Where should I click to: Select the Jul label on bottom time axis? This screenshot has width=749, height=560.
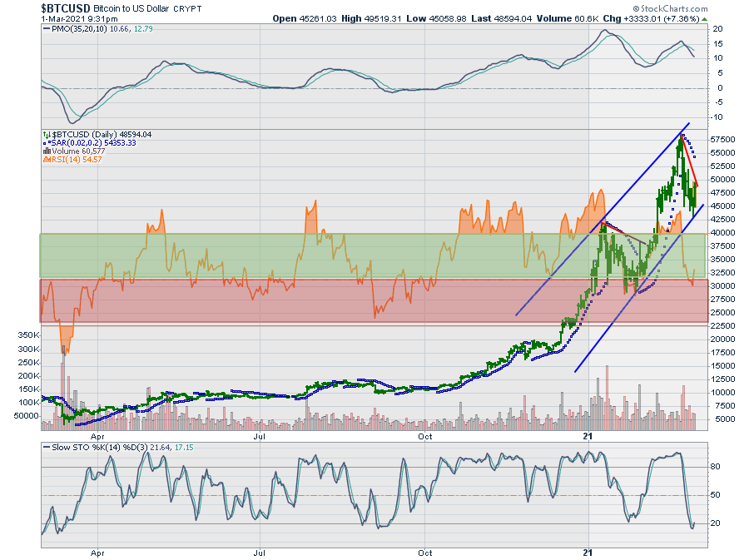tap(260, 552)
